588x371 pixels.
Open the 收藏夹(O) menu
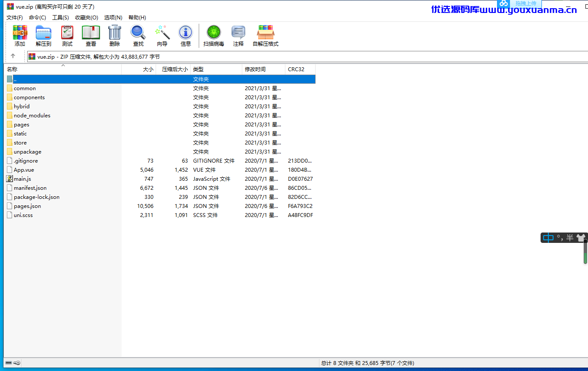87,18
